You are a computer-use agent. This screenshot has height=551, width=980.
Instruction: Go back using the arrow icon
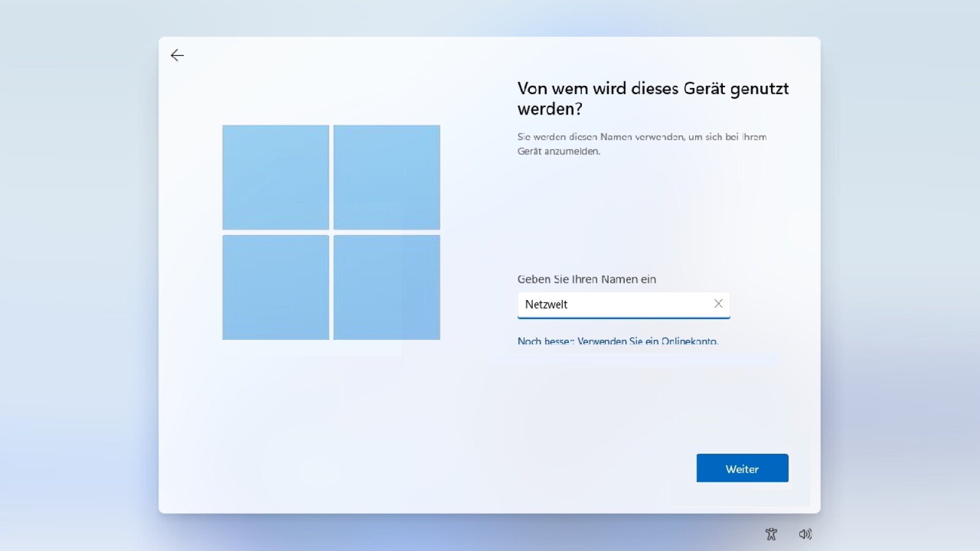(x=177, y=56)
